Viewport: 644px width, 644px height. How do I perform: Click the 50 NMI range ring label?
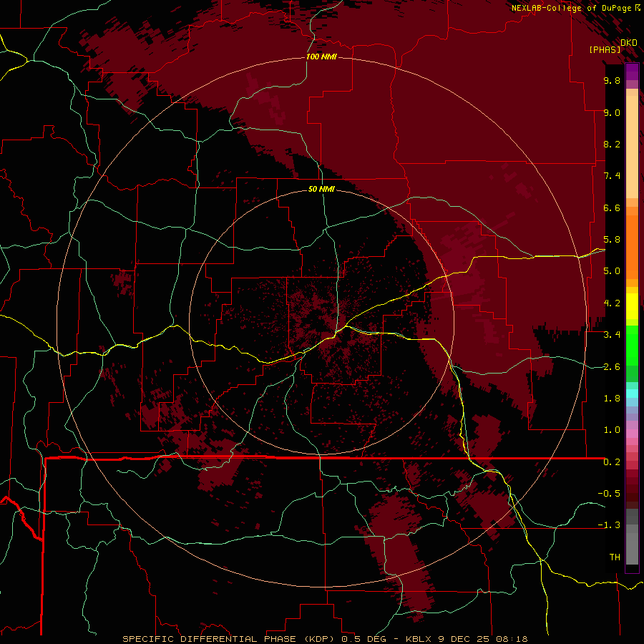tap(321, 189)
